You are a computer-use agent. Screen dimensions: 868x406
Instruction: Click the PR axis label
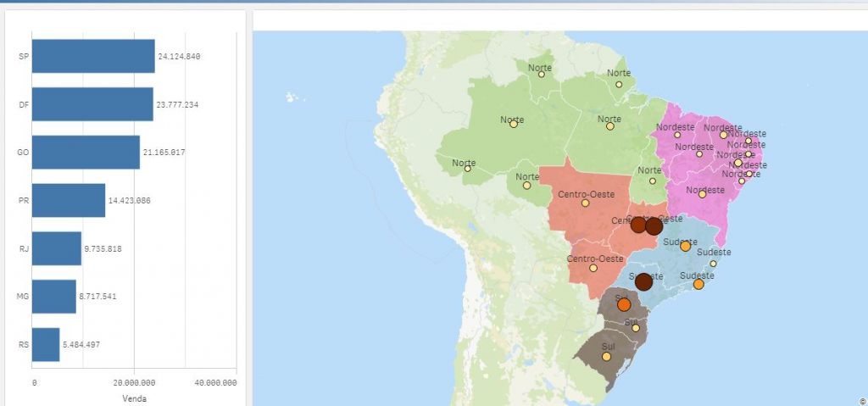tap(23, 201)
